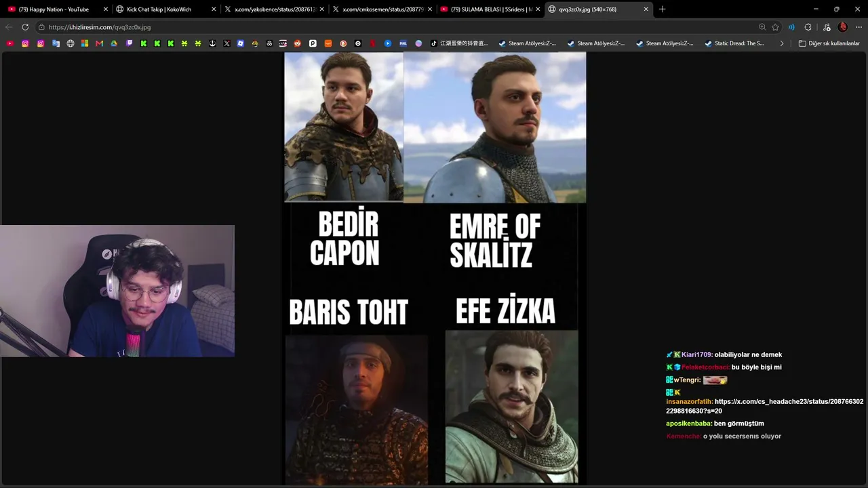Open the Roblox bookmark icon
This screenshot has height=488, width=868.
click(240, 43)
